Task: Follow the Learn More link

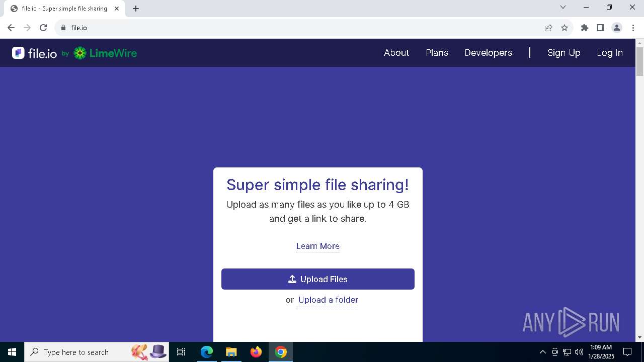Action: tap(318, 246)
